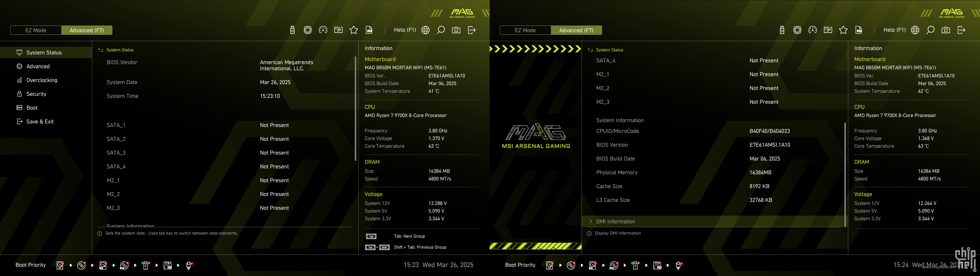Viewport: 980px width, 276px height.
Task: Open hardware monitor gauge icon on left BIOS screen
Action: [x=323, y=30]
